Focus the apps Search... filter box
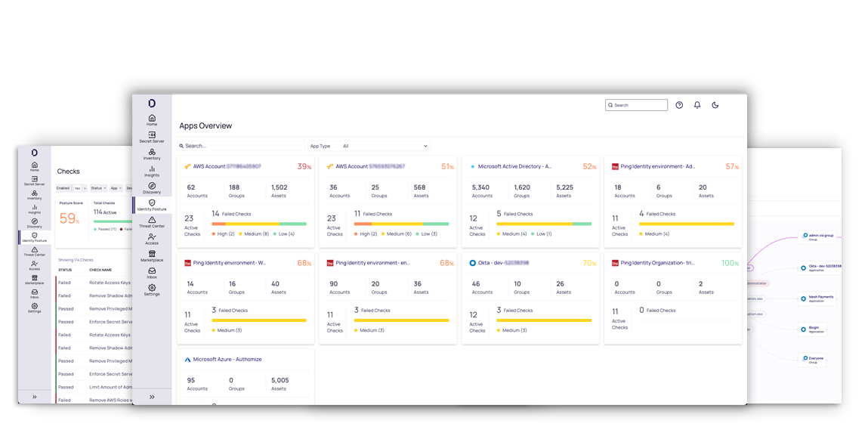Image resolution: width=868 pixels, height=433 pixels. pyautogui.click(x=241, y=146)
